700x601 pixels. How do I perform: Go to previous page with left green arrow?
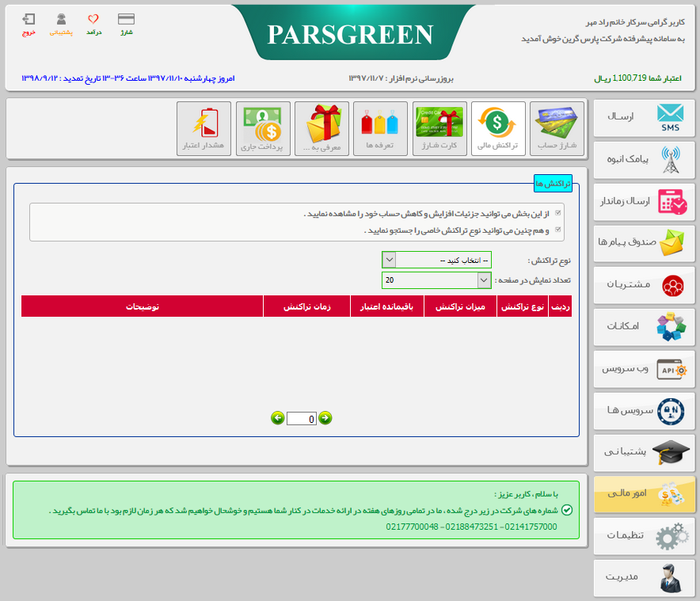coord(277,418)
